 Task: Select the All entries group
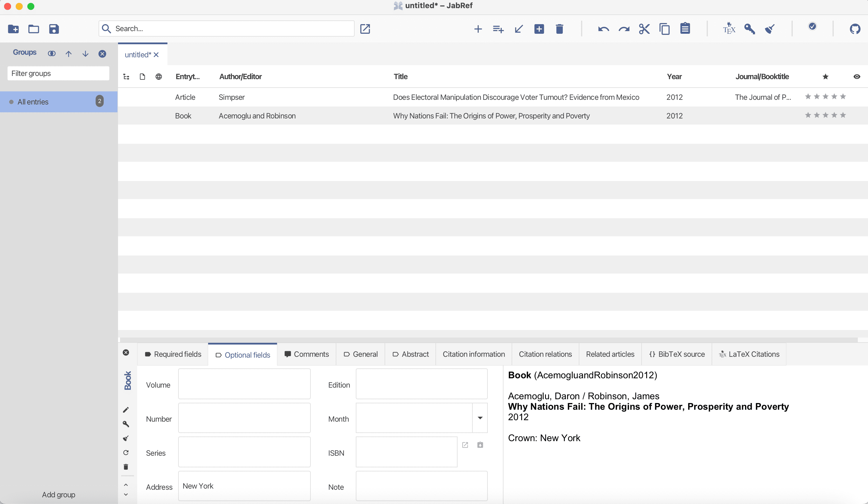33,102
